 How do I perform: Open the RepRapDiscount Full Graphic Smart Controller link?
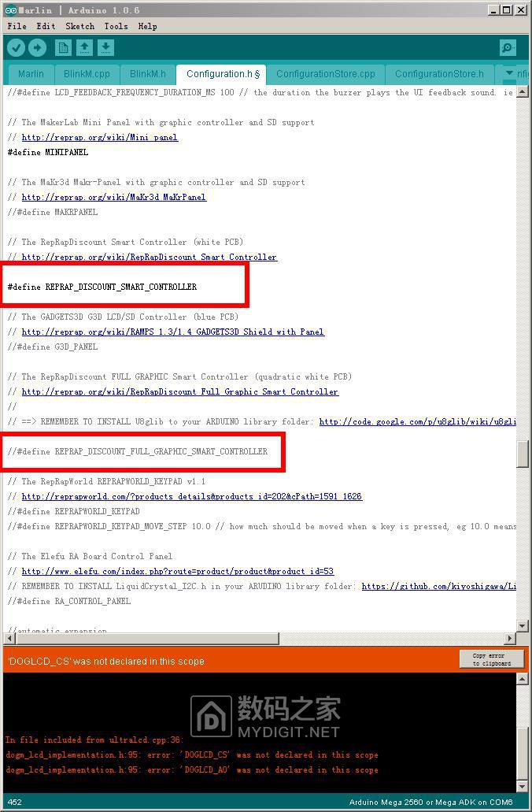180,392
